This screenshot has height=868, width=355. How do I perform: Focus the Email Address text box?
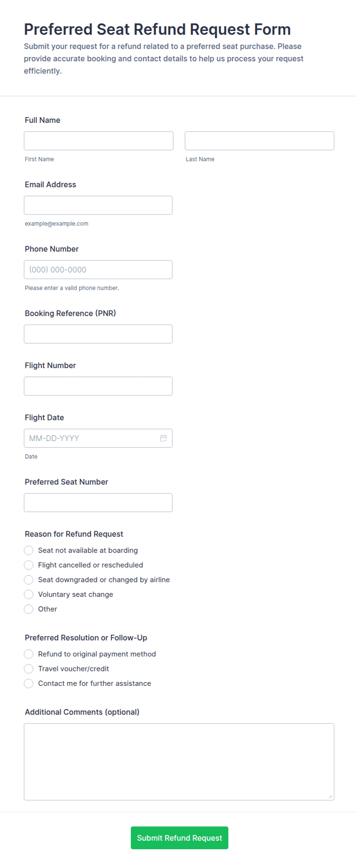click(x=98, y=205)
